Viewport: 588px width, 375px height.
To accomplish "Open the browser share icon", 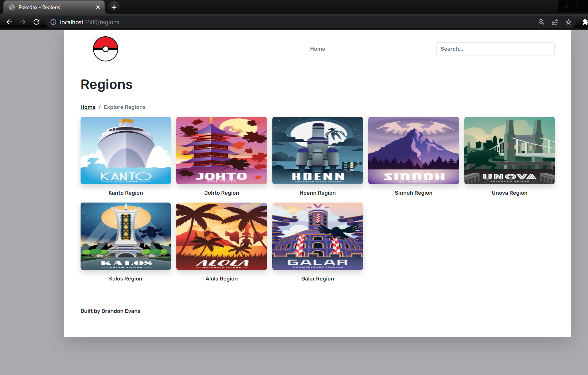I will coord(555,22).
